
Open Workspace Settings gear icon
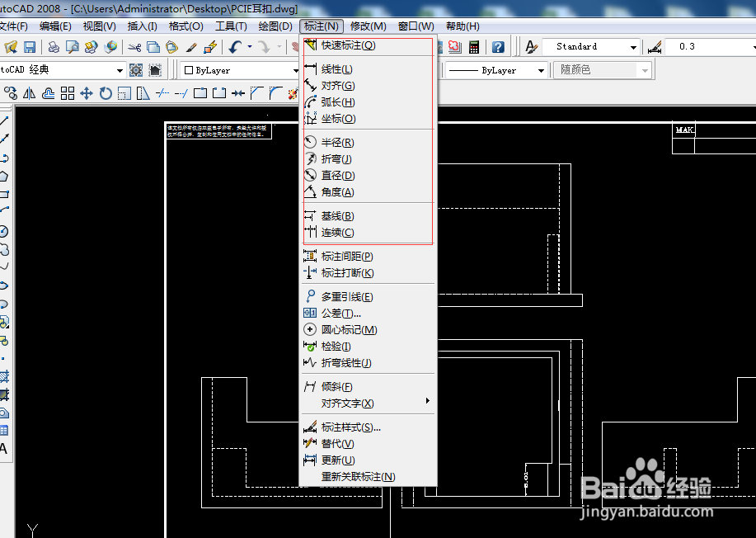[x=136, y=70]
